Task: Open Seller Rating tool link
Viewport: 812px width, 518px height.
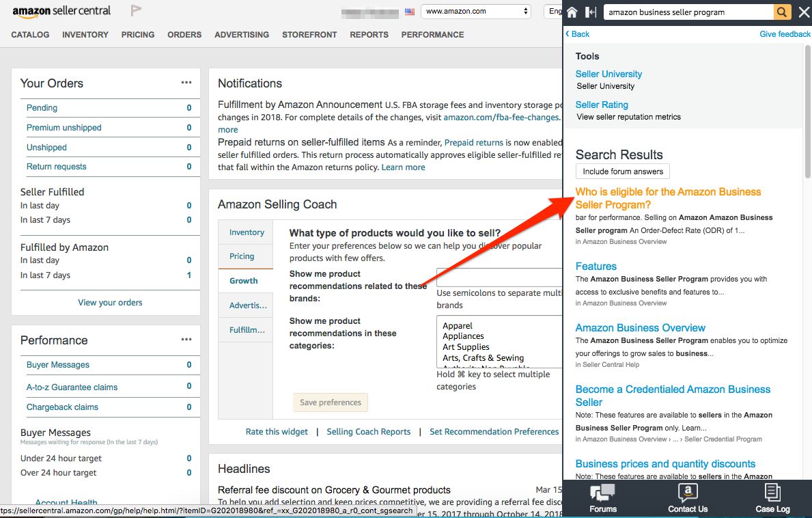Action: coord(602,105)
